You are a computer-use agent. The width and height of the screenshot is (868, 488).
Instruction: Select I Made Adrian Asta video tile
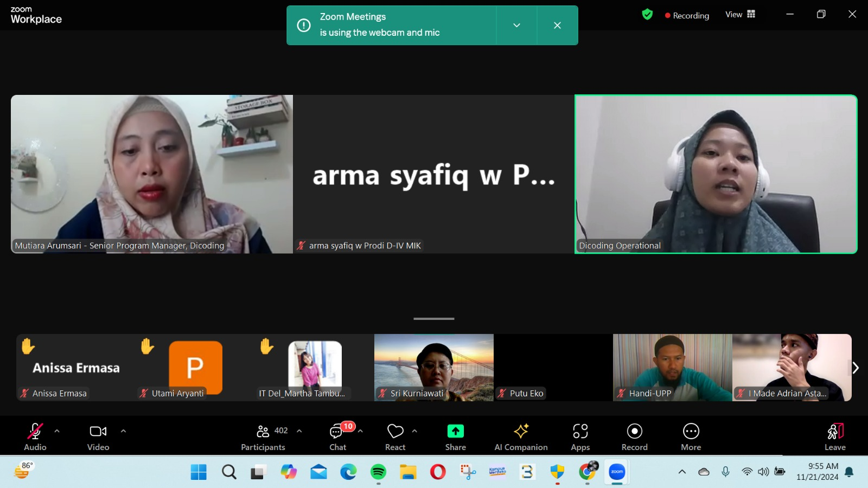point(792,368)
